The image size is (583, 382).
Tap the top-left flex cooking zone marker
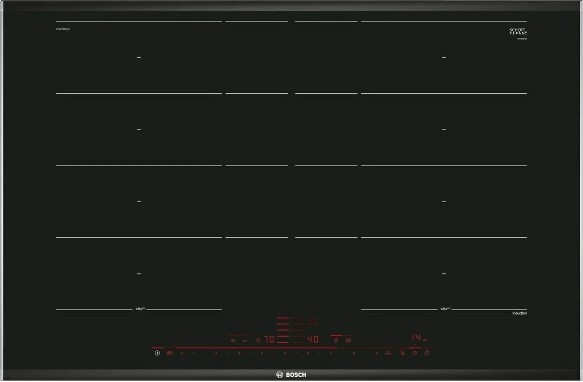139,58
